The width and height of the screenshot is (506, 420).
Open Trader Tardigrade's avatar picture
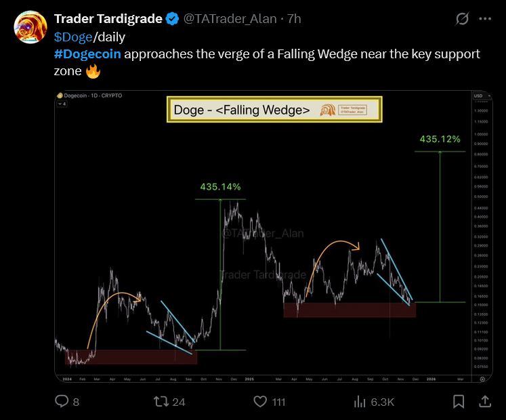[30, 26]
